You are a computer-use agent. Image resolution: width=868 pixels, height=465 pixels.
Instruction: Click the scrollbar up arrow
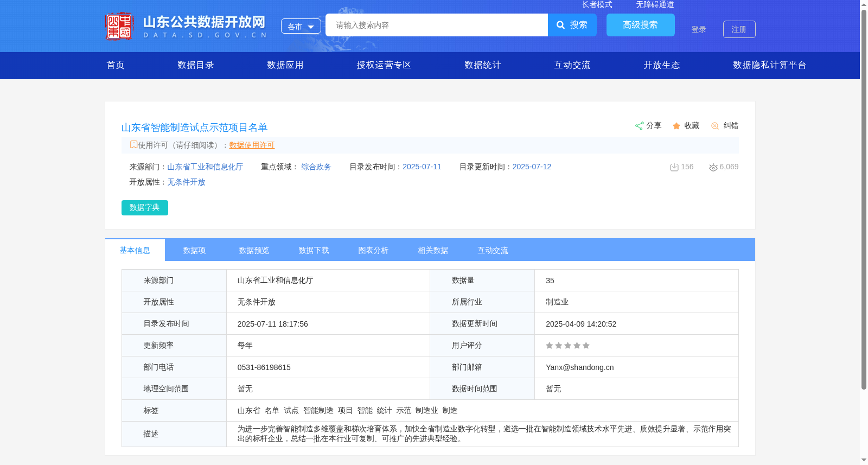(x=864, y=4)
